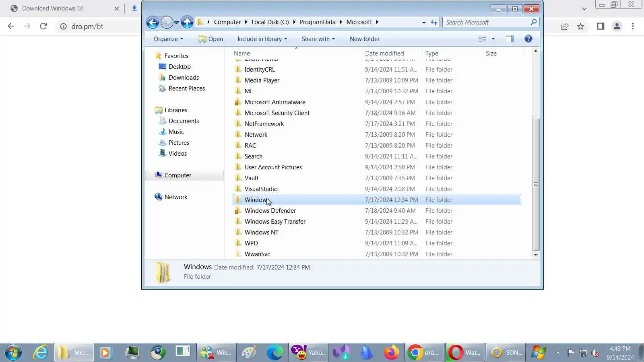Open Windows Media Player from taskbar
Image resolution: width=644 pixels, height=362 pixels.
pos(105,353)
